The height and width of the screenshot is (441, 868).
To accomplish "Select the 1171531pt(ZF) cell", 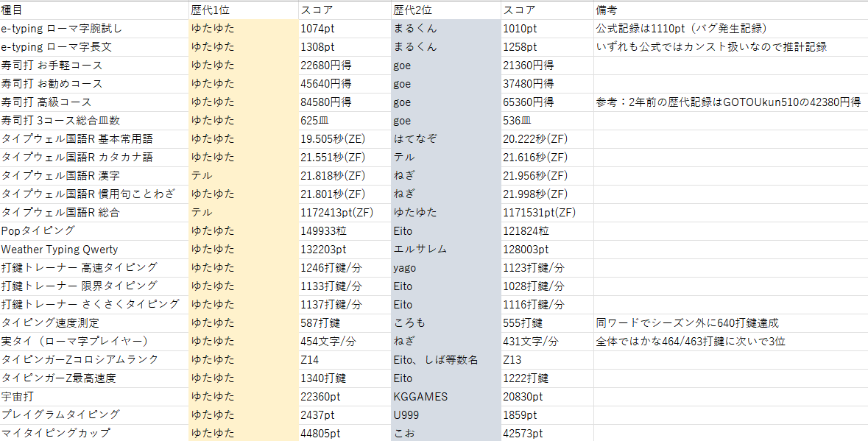I will (547, 213).
